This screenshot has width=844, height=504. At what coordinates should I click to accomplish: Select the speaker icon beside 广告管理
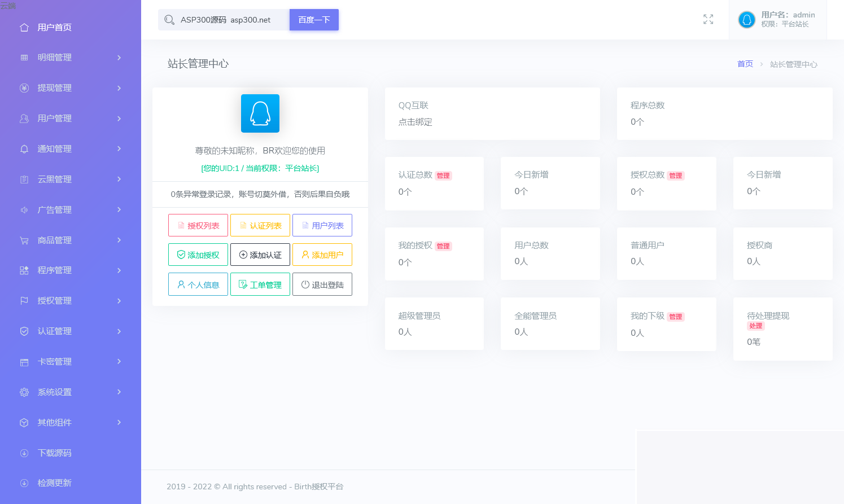tap(23, 209)
